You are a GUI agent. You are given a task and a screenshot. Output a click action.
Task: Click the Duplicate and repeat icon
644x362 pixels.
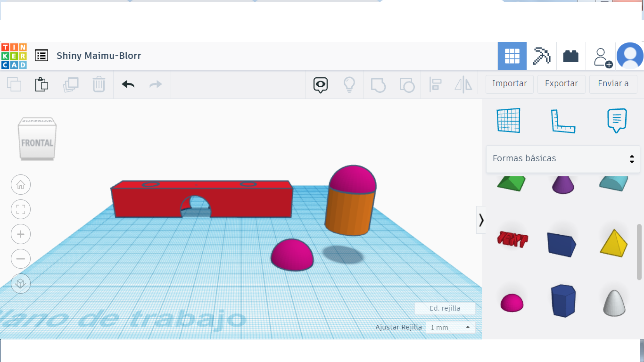(71, 84)
